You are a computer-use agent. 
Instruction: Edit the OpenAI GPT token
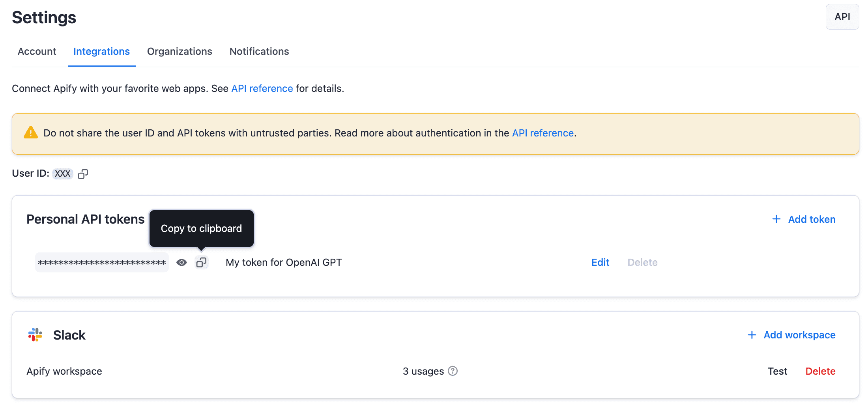(600, 262)
